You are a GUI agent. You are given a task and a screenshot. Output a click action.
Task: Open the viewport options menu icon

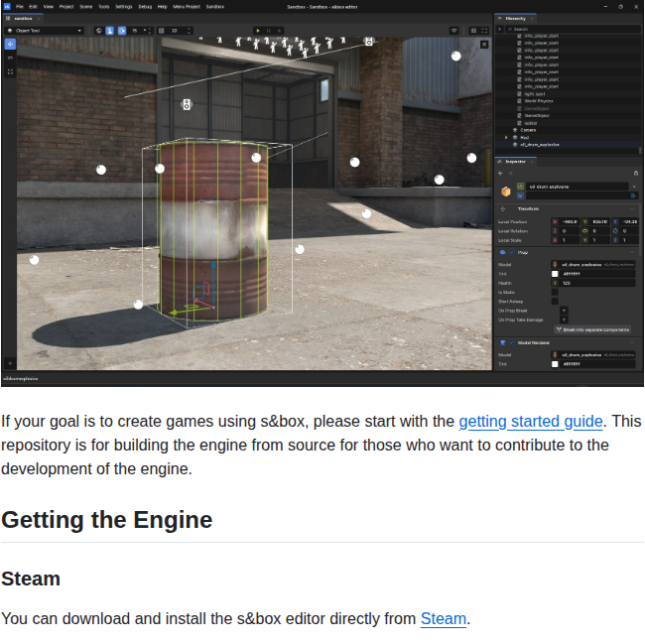(484, 45)
